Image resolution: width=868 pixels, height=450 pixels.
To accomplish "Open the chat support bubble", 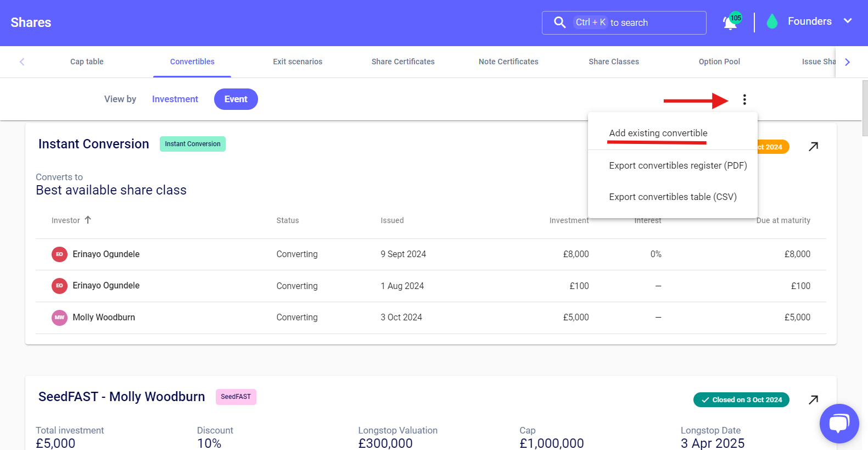I will [x=838, y=423].
